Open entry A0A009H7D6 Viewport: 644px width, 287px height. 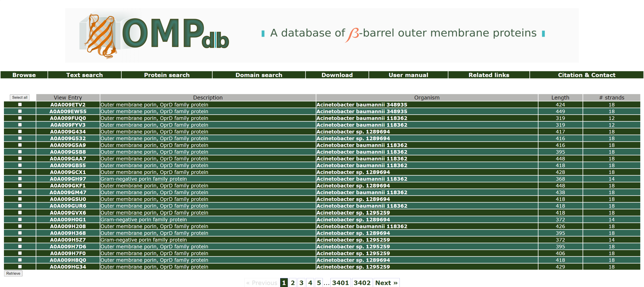[x=68, y=247]
